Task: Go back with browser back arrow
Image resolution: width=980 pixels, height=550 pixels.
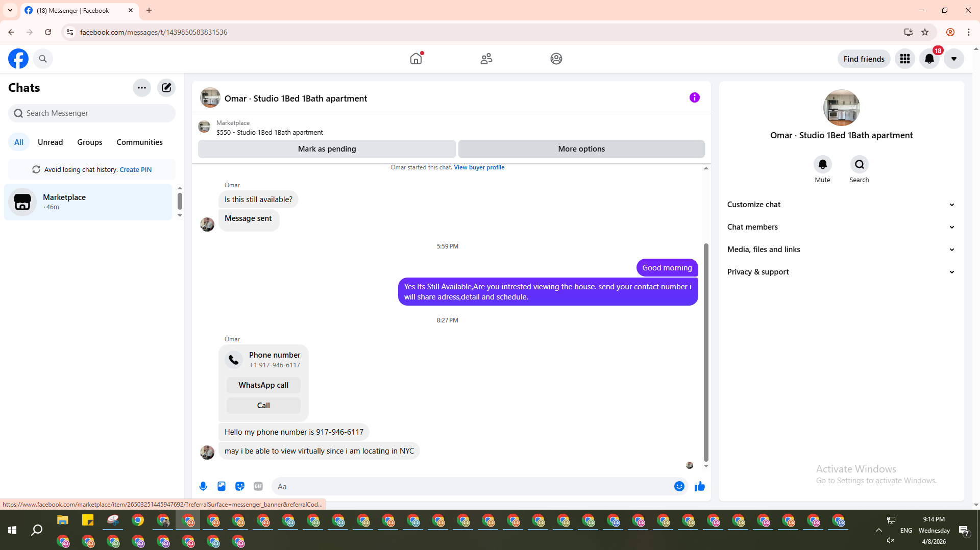Action: tap(11, 32)
